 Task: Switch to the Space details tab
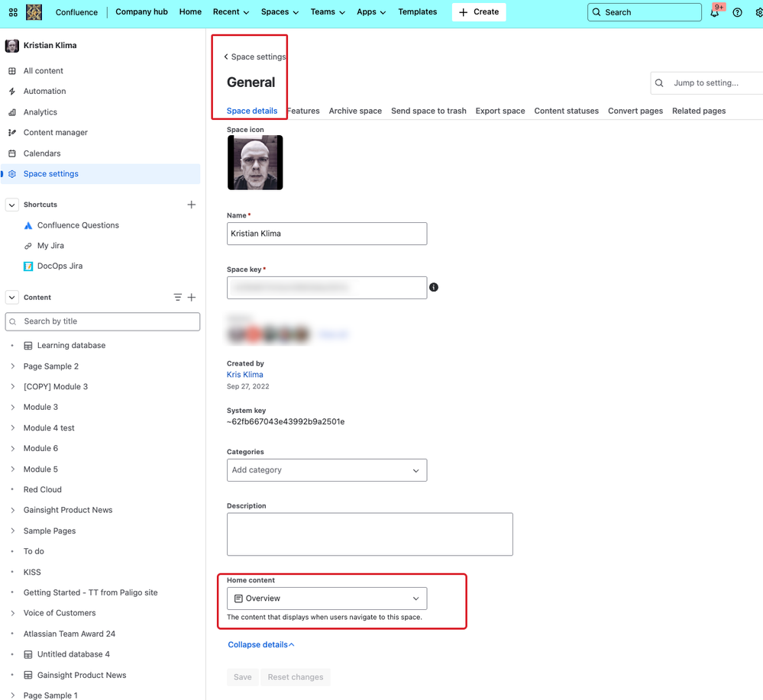click(x=252, y=111)
